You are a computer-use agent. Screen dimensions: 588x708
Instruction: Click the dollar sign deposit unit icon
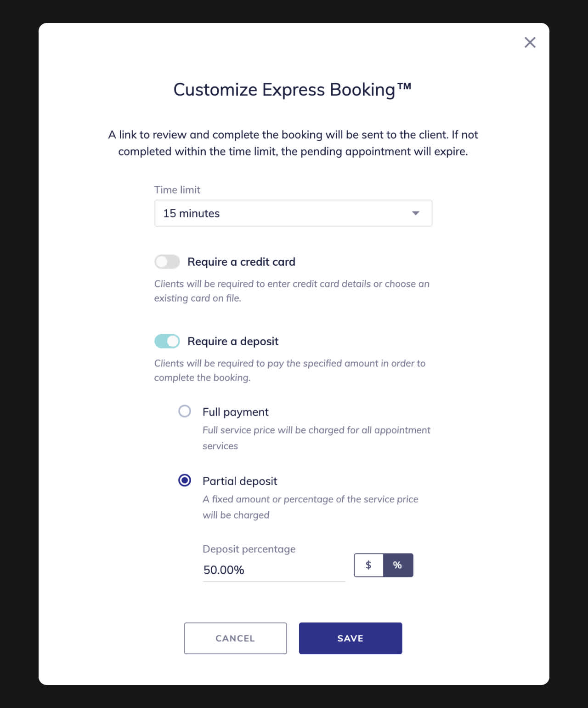click(x=368, y=565)
